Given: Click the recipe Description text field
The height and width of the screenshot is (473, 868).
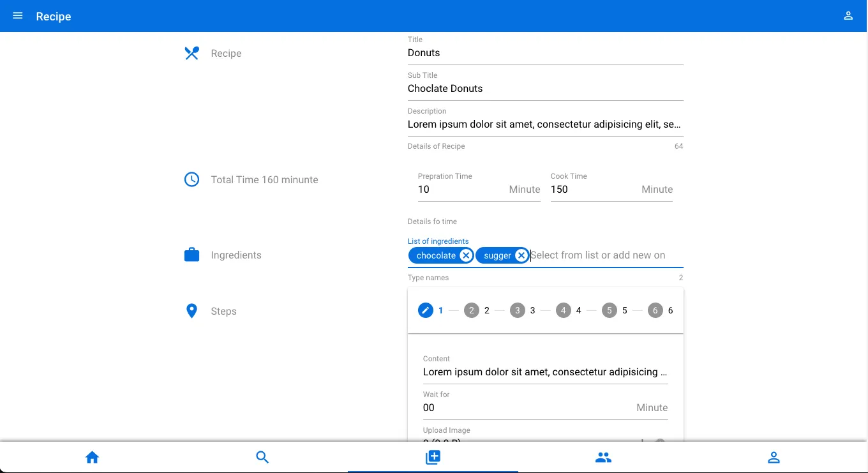Looking at the screenshot, I should pyautogui.click(x=546, y=124).
